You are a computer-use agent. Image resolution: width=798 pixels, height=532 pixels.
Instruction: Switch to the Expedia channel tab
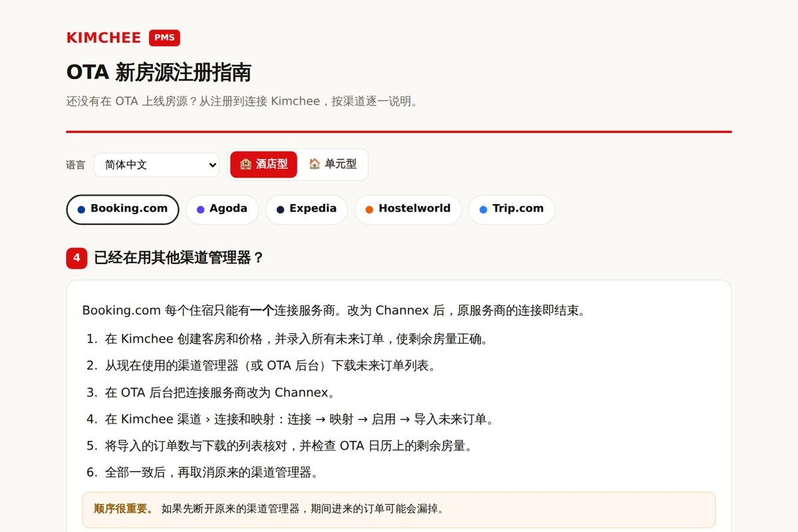(x=307, y=209)
